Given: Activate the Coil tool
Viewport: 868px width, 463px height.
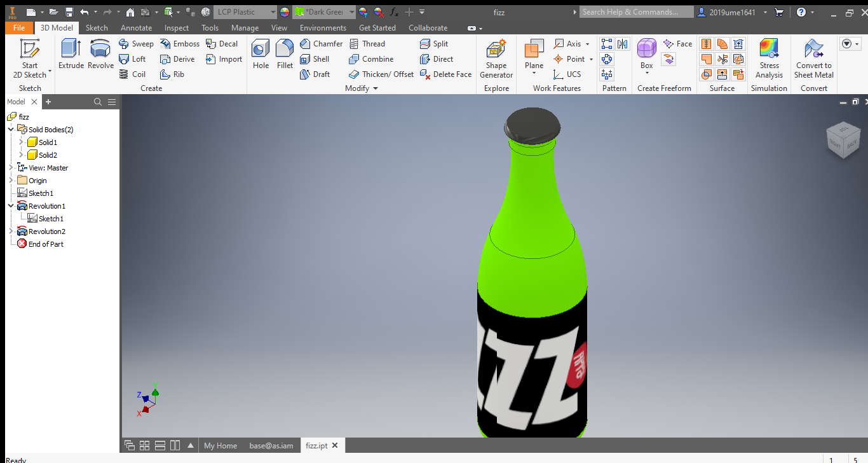Looking at the screenshot, I should (x=132, y=74).
